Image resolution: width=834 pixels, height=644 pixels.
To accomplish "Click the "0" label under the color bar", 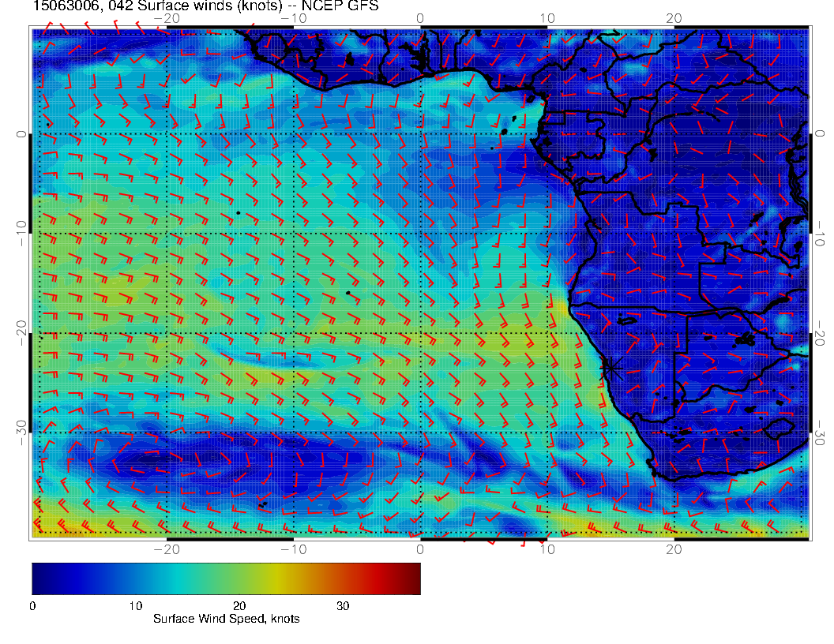I will [x=32, y=606].
